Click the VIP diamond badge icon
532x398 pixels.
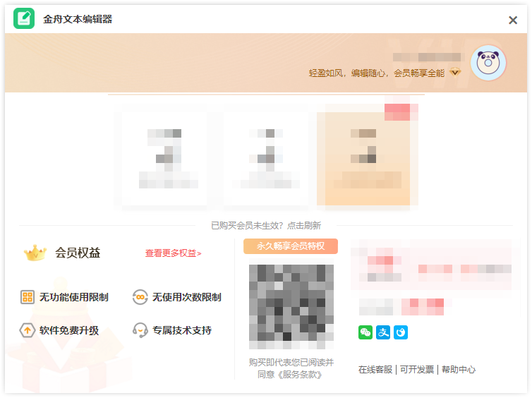[455, 72]
